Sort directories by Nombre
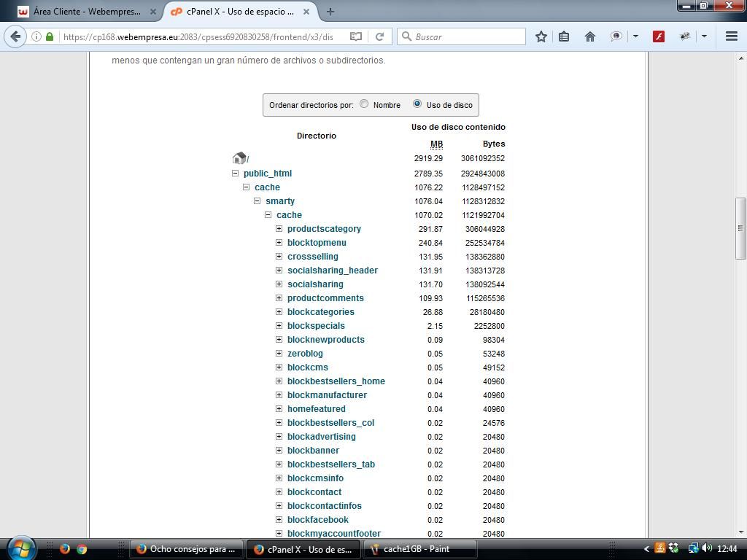Viewport: 747px width, 560px height. pyautogui.click(x=364, y=104)
